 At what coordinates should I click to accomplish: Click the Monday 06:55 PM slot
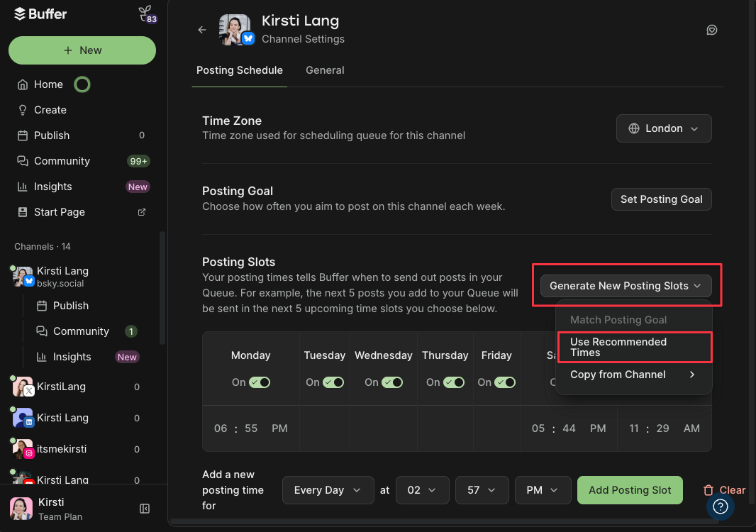point(251,428)
